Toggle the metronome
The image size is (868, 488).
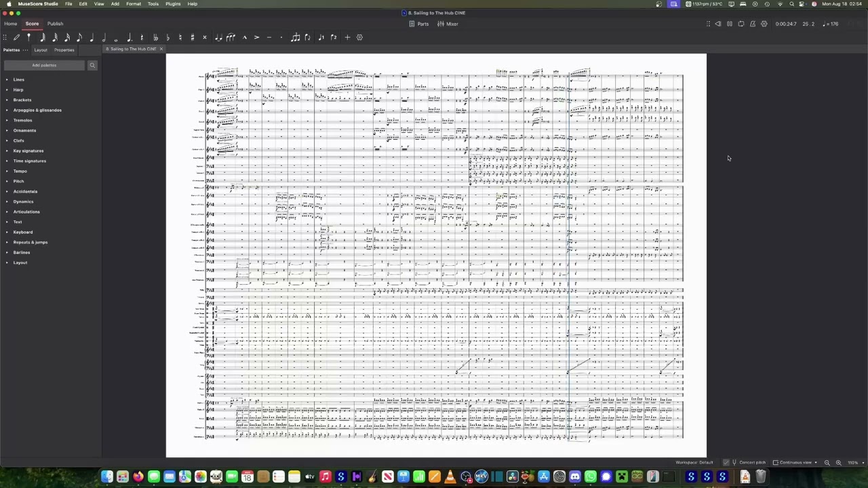753,24
